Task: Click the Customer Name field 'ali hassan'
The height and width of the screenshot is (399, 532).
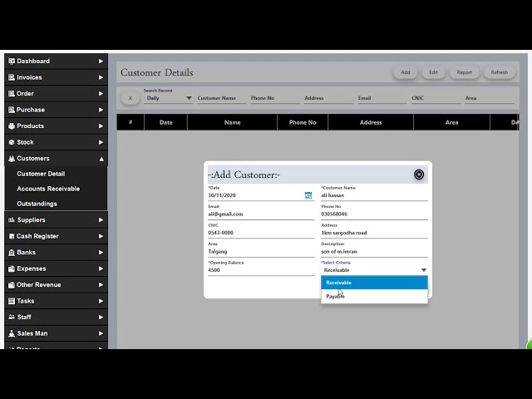Action: pos(374,195)
